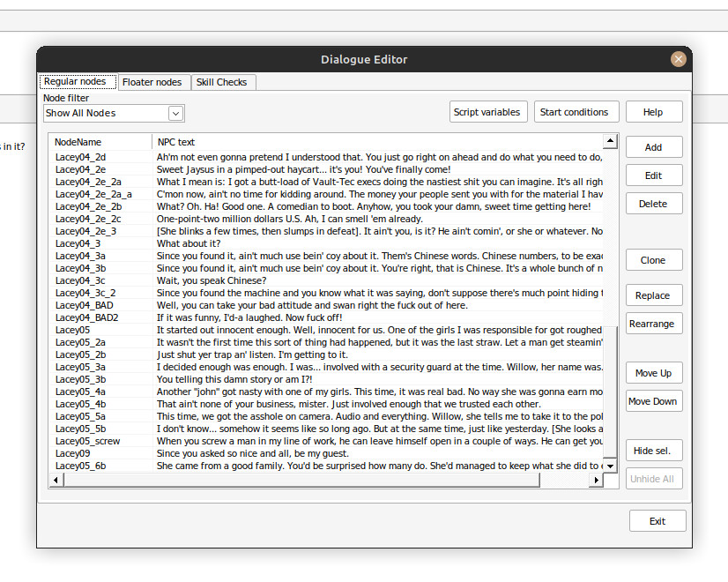Open Script variables
The height and width of the screenshot is (582, 728).
tap(488, 112)
